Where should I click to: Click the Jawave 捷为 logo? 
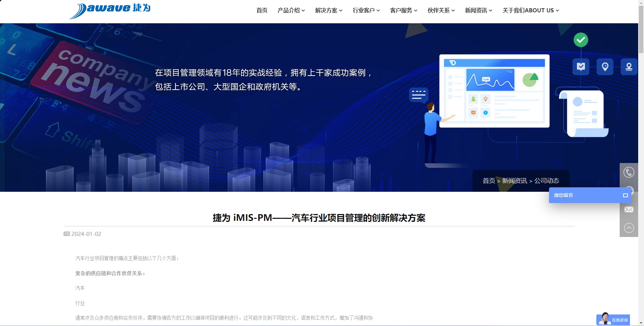point(110,11)
